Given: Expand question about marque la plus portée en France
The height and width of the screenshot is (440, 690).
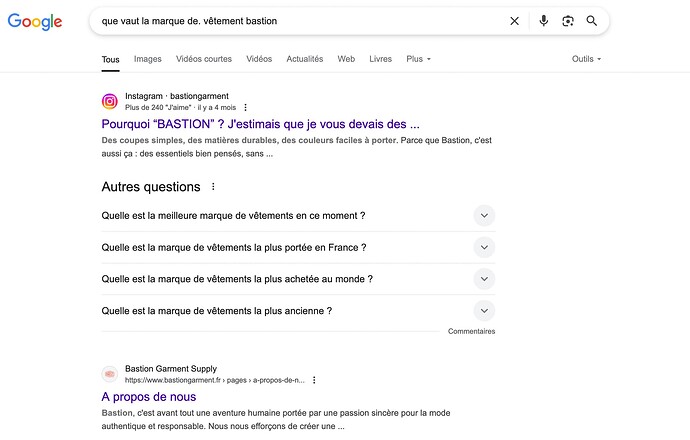Looking at the screenshot, I should click(484, 248).
